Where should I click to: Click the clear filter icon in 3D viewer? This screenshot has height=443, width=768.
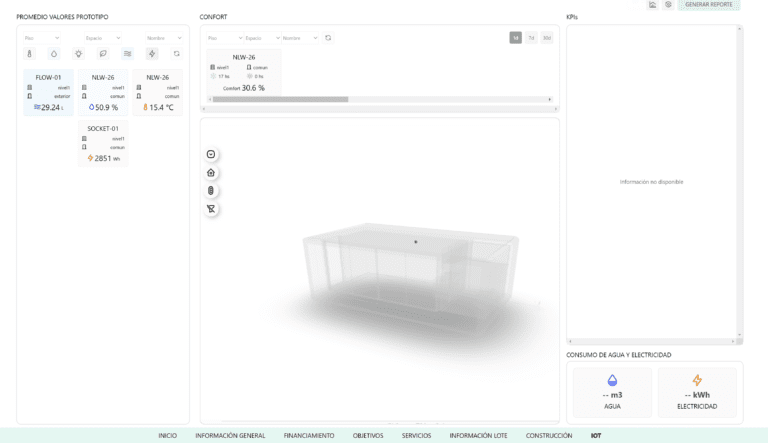[x=211, y=208]
